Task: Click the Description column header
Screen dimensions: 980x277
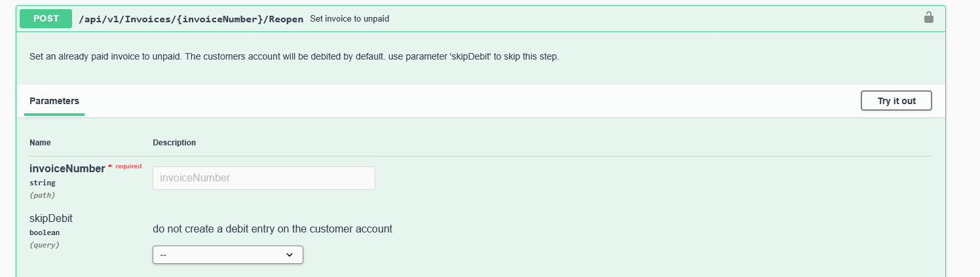Action: pyautogui.click(x=174, y=143)
